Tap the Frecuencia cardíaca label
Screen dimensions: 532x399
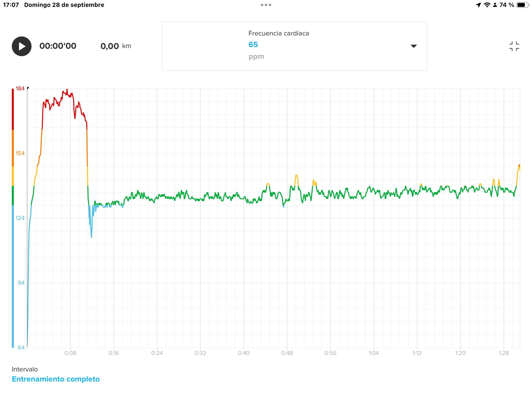click(279, 33)
